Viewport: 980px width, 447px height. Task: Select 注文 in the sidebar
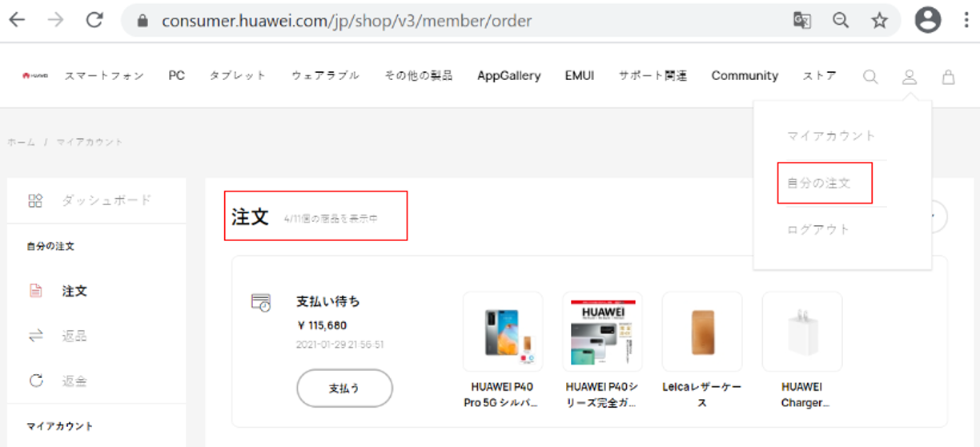pyautogui.click(x=74, y=292)
